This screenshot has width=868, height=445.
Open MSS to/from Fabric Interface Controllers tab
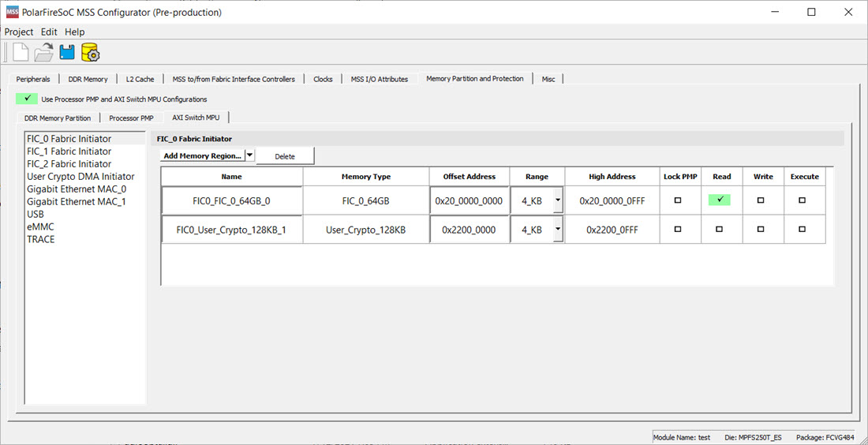point(234,79)
